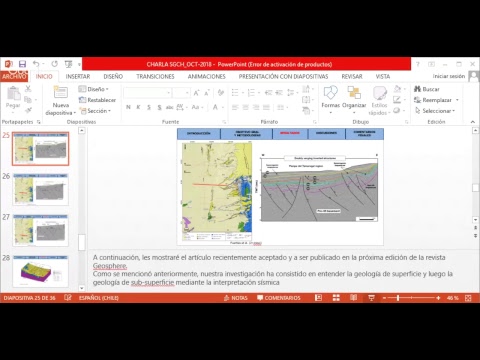The width and height of the screenshot is (480, 360).
Task: Open the ARCHIVO file menu
Action: click(x=14, y=76)
